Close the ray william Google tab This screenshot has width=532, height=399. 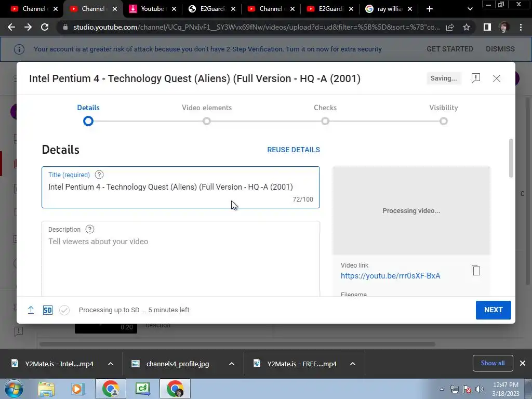tap(410, 9)
